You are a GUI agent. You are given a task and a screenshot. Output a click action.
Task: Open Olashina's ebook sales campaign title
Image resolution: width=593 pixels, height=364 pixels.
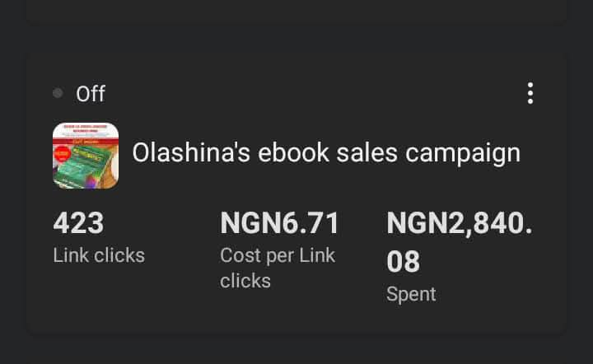pyautogui.click(x=326, y=153)
